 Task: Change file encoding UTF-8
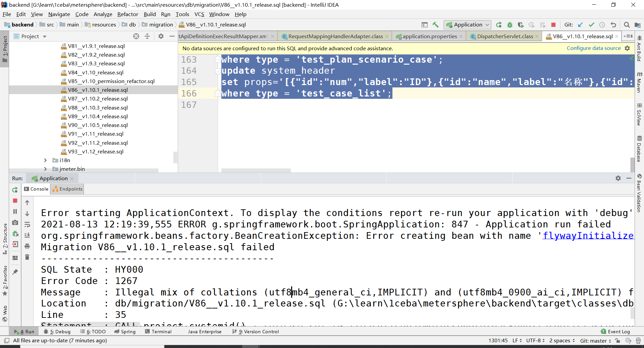pos(535,340)
